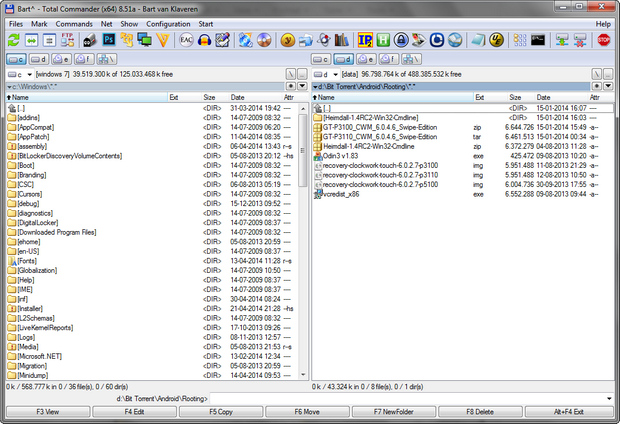Click the headphones audio toolbar icon
This screenshot has height=424, width=620.
coord(204,40)
